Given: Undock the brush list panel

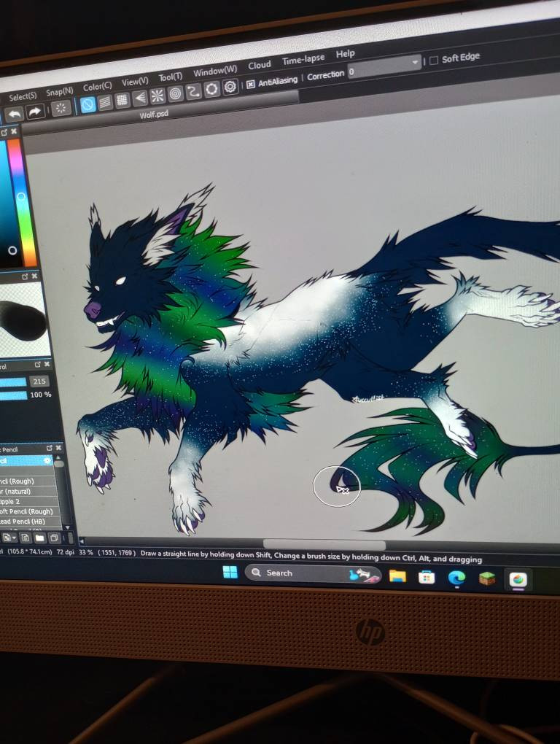Looking at the screenshot, I should [50, 448].
